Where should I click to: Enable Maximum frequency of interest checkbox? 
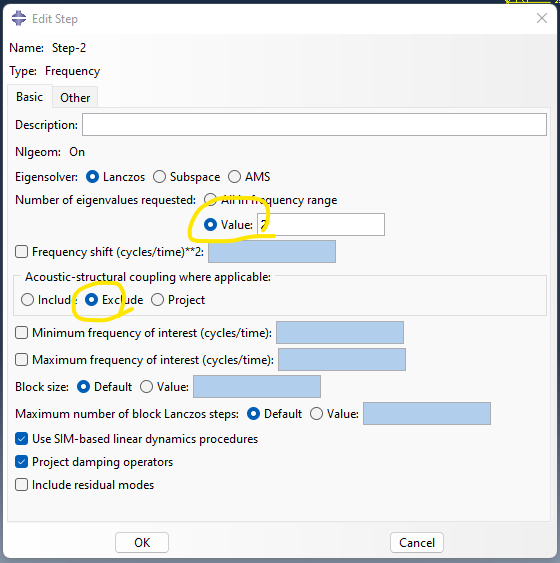click(22, 359)
